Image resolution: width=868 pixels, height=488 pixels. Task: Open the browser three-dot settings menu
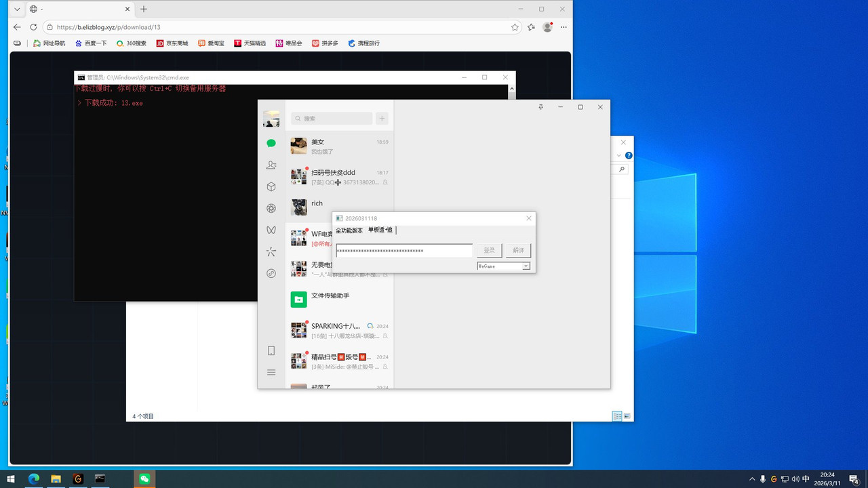564,27
